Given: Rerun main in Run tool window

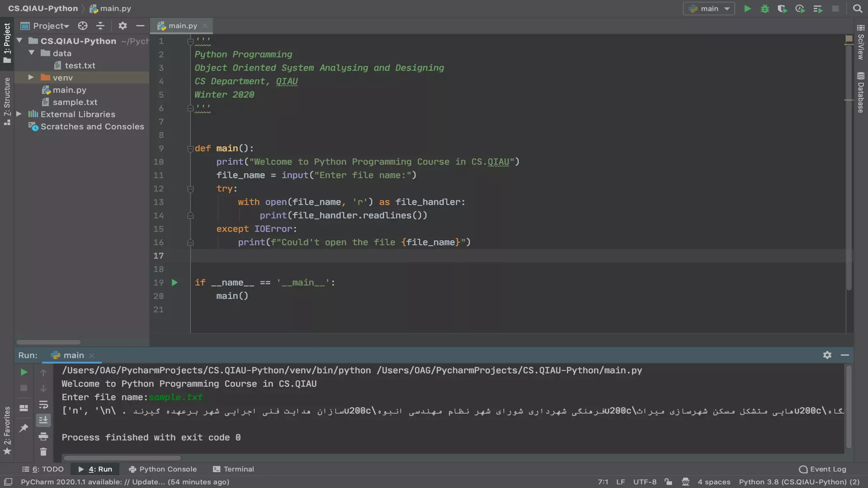Looking at the screenshot, I should point(24,372).
